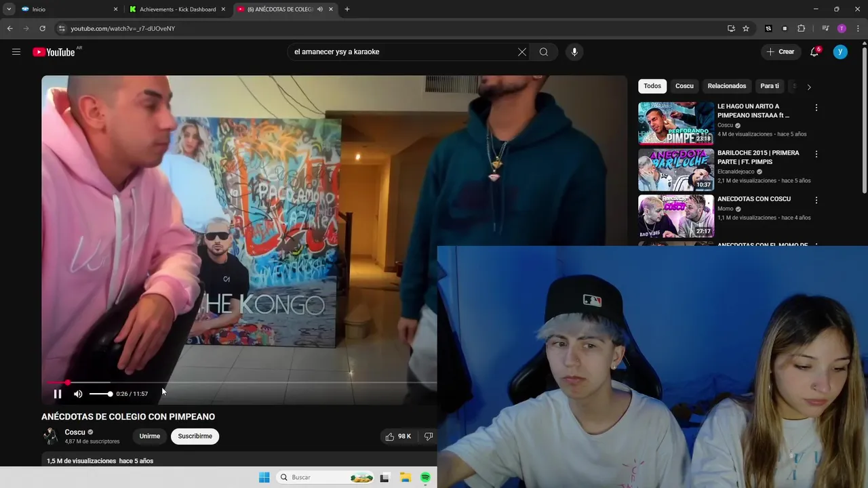The image size is (868, 488).
Task: Open Spotify from the taskbar
Action: click(x=425, y=478)
